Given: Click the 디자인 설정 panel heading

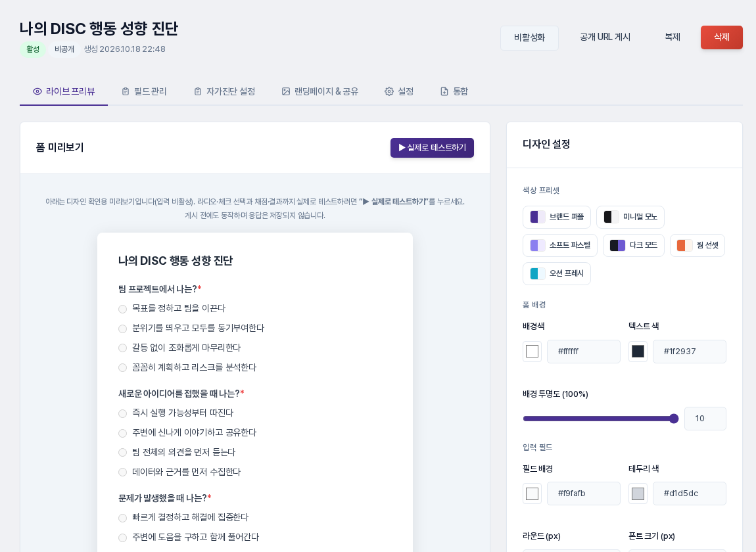Looking at the screenshot, I should pyautogui.click(x=546, y=144).
